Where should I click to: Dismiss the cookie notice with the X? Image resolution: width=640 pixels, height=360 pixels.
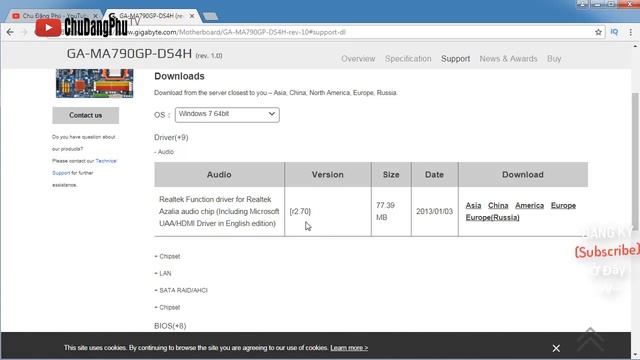pos(556,348)
